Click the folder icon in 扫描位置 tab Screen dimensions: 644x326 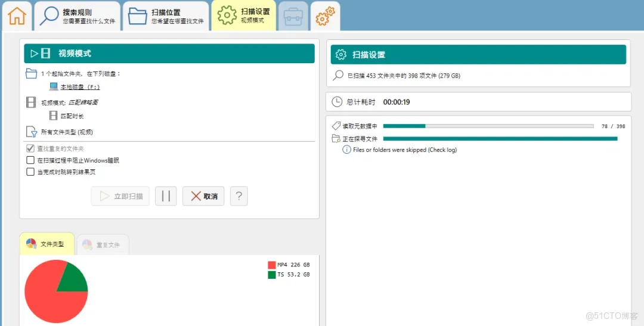click(137, 17)
